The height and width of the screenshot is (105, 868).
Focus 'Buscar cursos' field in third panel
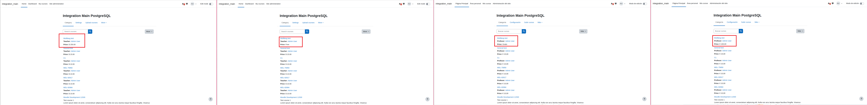(x=509, y=31)
